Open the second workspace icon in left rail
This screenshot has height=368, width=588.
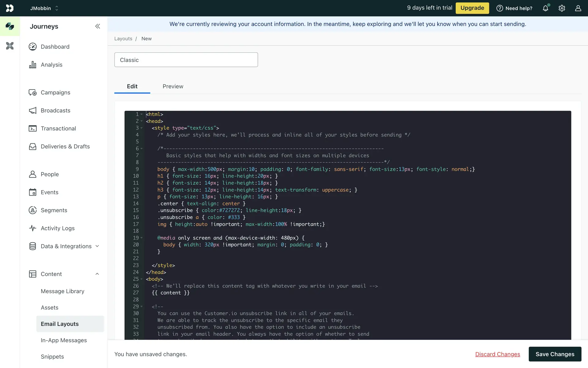tap(10, 46)
